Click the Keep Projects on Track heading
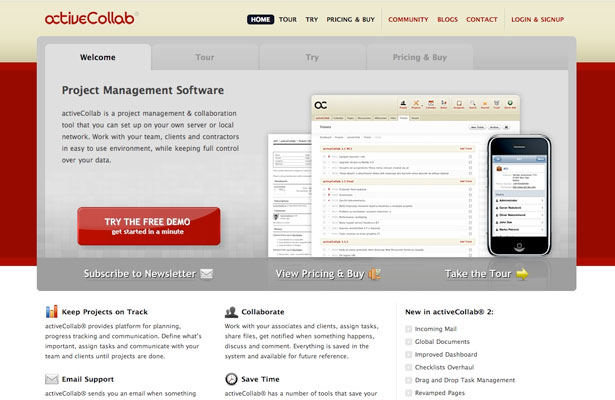615x400 pixels. (x=105, y=312)
